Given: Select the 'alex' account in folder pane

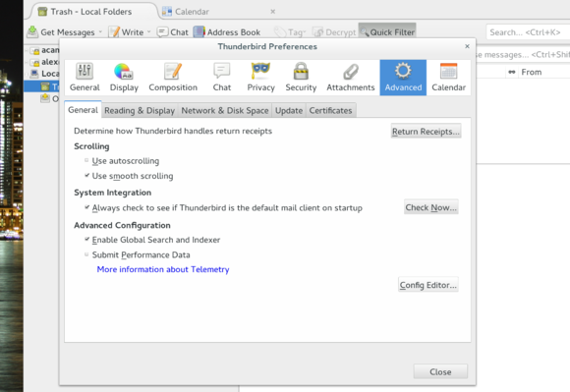Looking at the screenshot, I should click(x=45, y=62).
